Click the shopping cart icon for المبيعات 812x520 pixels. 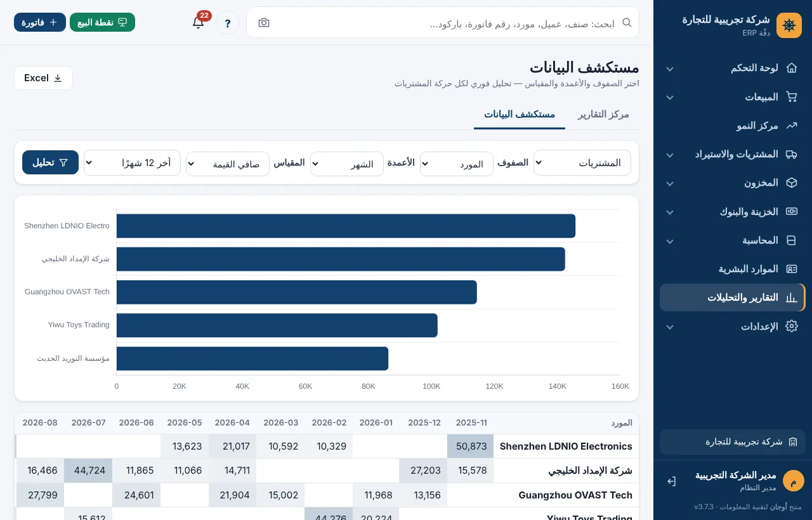click(x=791, y=97)
